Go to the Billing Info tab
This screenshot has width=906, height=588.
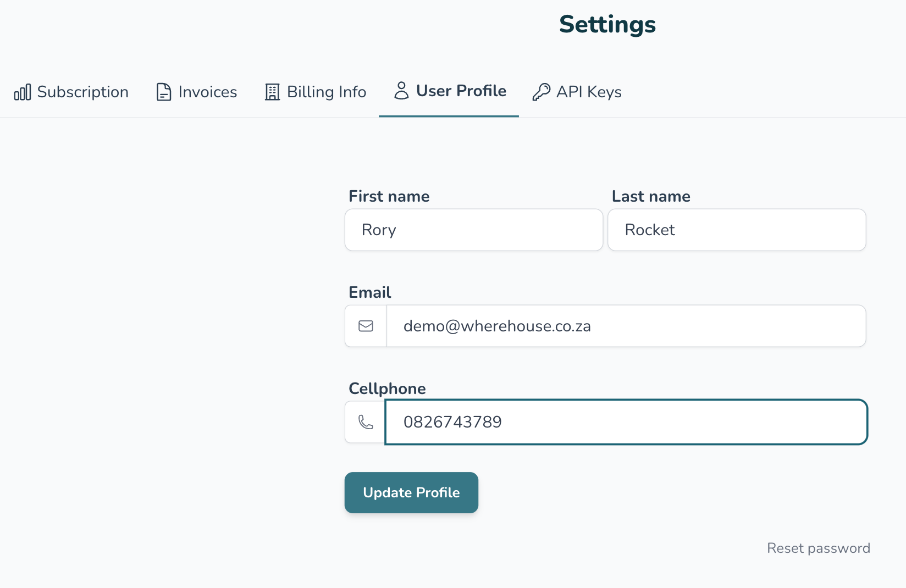coord(326,92)
